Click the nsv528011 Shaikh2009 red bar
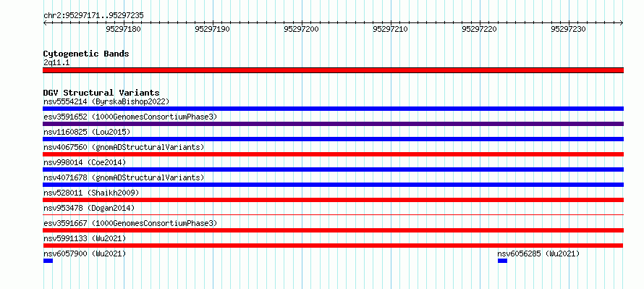The image size is (644, 289). click(x=333, y=200)
